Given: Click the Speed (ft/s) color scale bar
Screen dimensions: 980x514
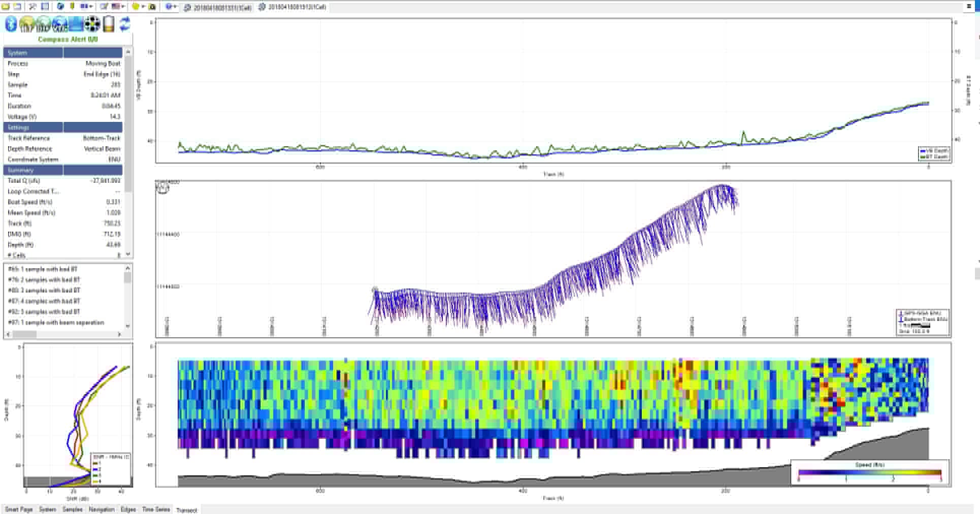Looking at the screenshot, I should pyautogui.click(x=869, y=472).
